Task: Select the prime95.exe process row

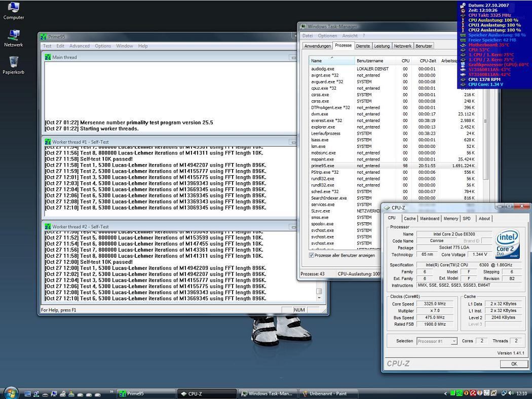Action: (393, 166)
